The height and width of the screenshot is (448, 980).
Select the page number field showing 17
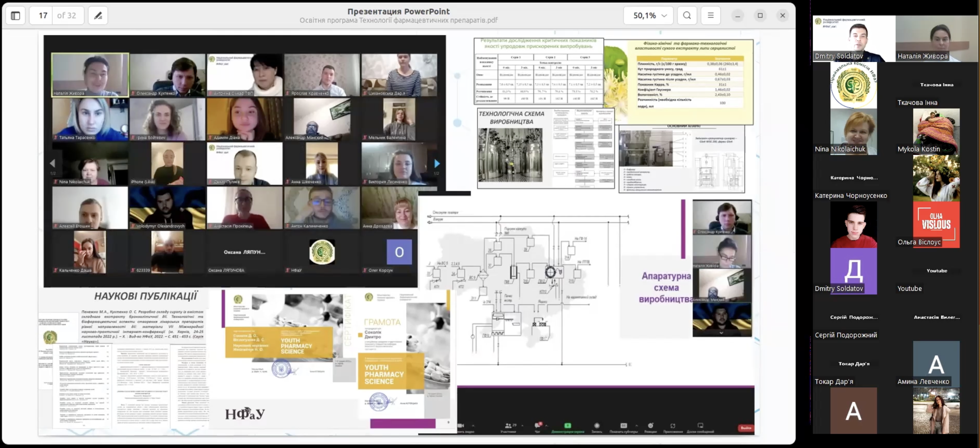click(x=43, y=15)
